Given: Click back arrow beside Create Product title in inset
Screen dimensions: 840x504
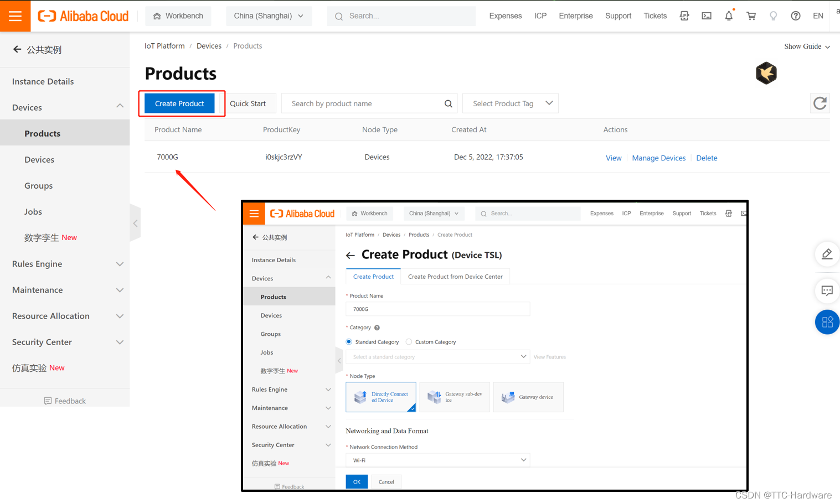Looking at the screenshot, I should [350, 255].
